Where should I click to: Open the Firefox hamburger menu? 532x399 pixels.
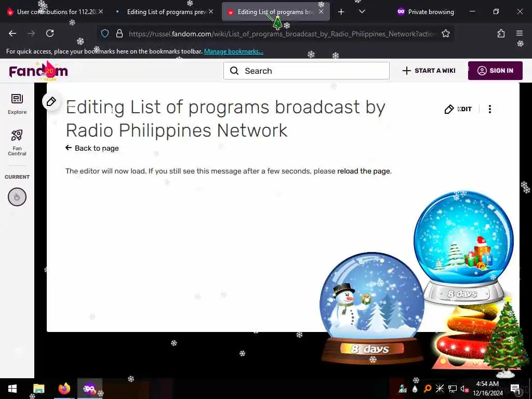pyautogui.click(x=520, y=33)
